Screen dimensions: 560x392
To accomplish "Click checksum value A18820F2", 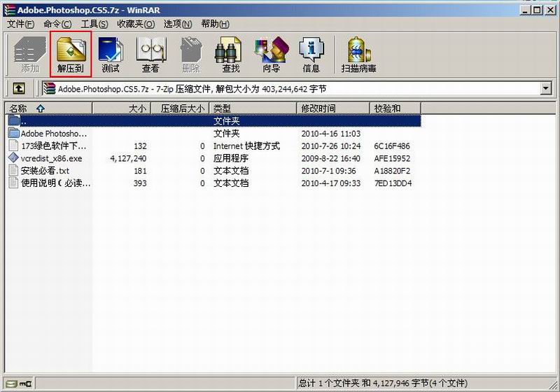I will coord(392,171).
